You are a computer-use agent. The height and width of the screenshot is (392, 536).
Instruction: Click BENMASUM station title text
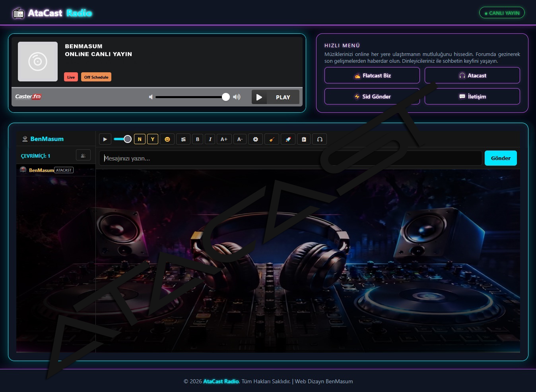pos(84,46)
